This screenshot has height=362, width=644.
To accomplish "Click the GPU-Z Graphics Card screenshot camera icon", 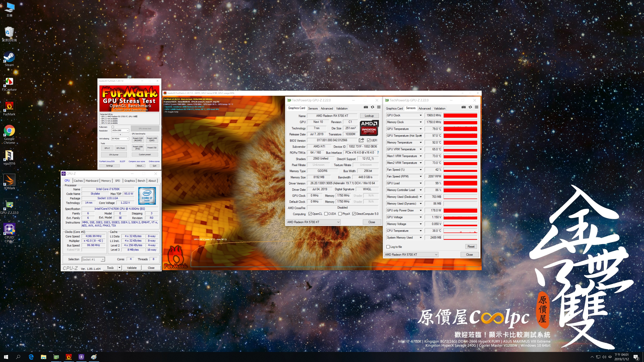I will tap(366, 107).
